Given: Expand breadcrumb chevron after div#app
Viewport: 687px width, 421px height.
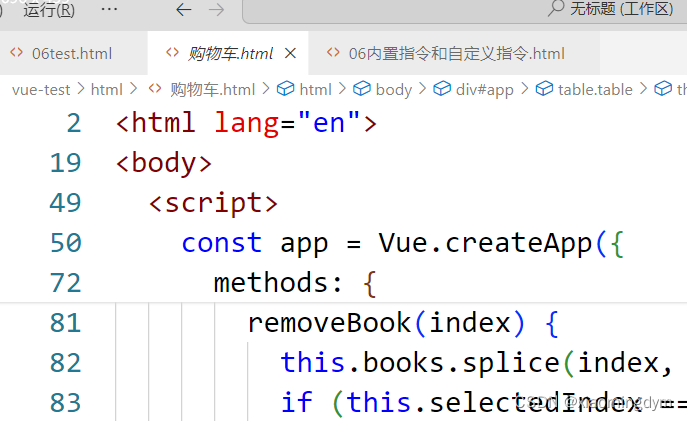Looking at the screenshot, I should pos(524,89).
